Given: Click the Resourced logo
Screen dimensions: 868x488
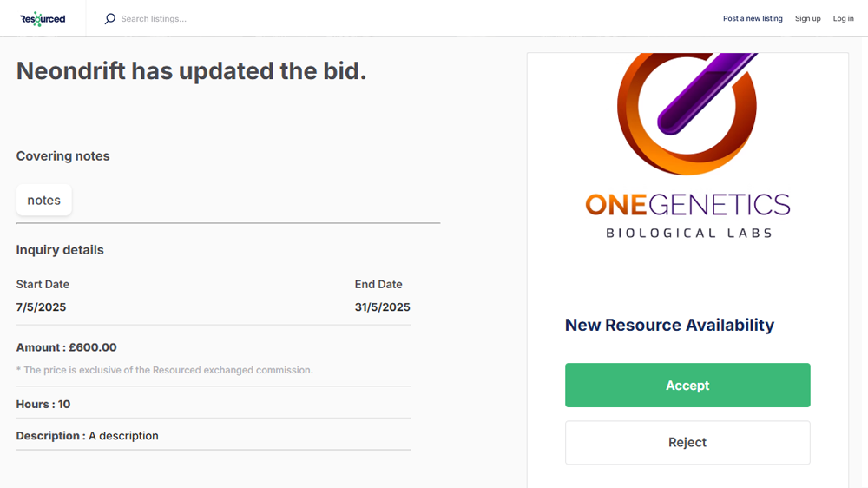Looking at the screenshot, I should click(x=43, y=18).
